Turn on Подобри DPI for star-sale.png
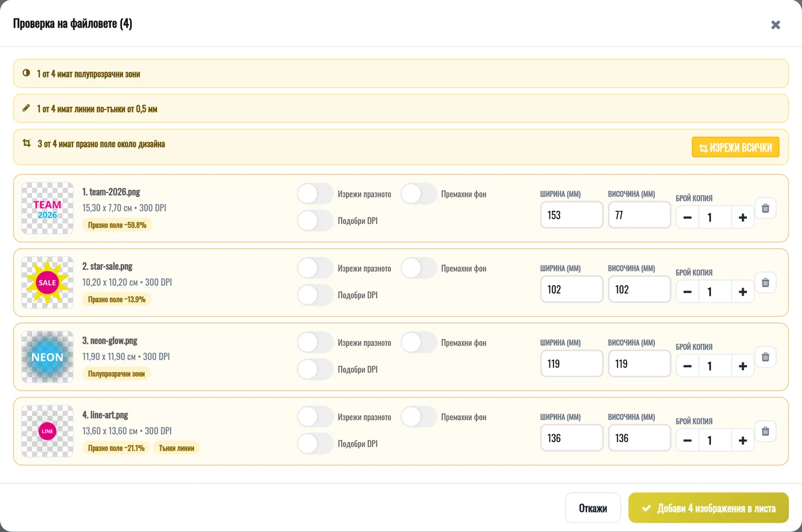This screenshot has height=532, width=802. tap(315, 295)
